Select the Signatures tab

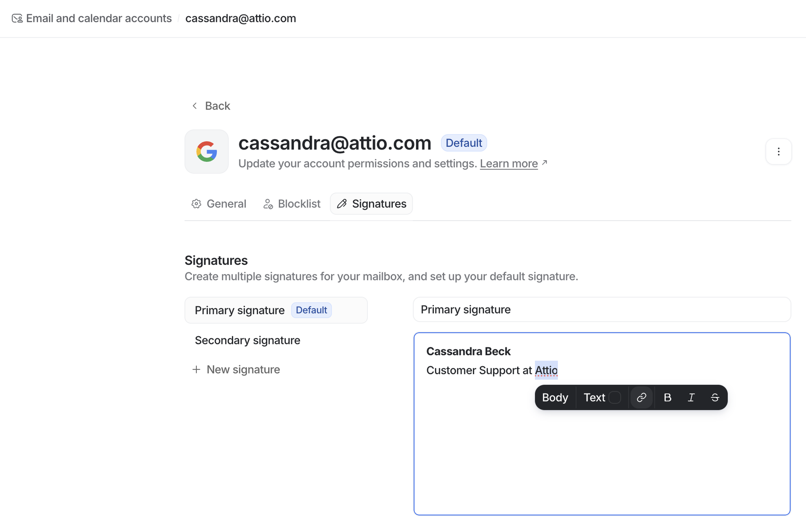[x=372, y=204]
